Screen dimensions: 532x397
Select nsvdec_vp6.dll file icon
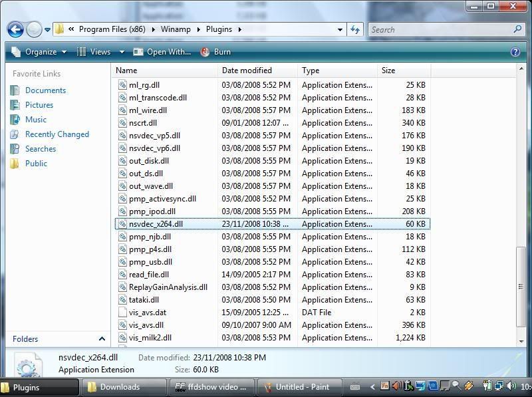coord(122,148)
